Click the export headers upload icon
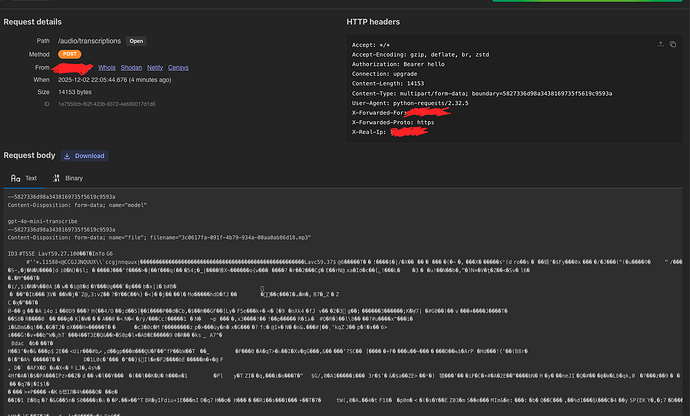The width and height of the screenshot is (690, 416). pyautogui.click(x=661, y=44)
